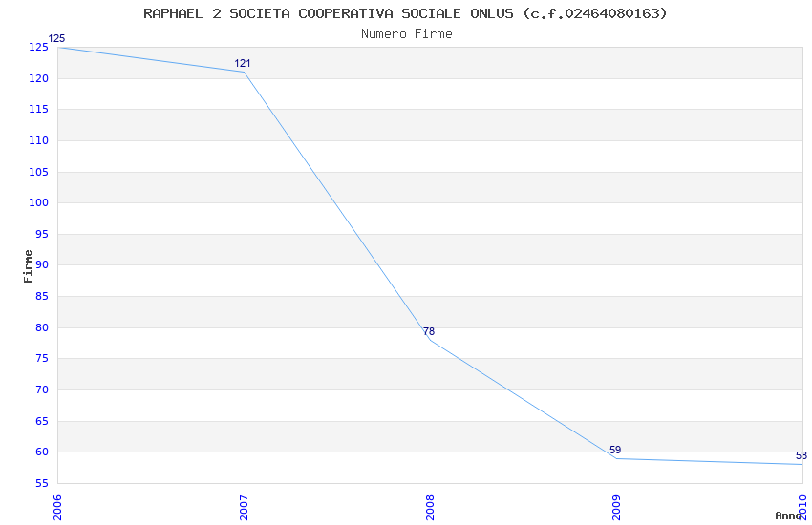Click y-axis tick value 65
The image size is (812, 525).
click(42, 422)
